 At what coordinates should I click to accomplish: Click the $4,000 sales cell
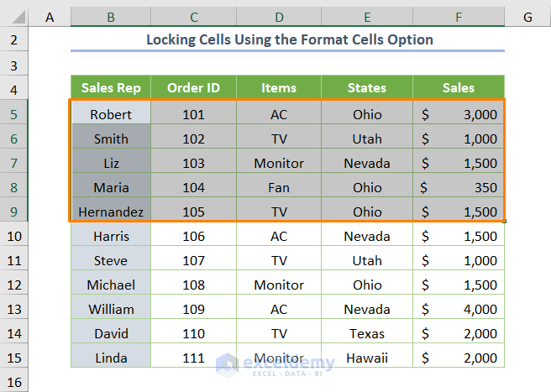pos(459,310)
